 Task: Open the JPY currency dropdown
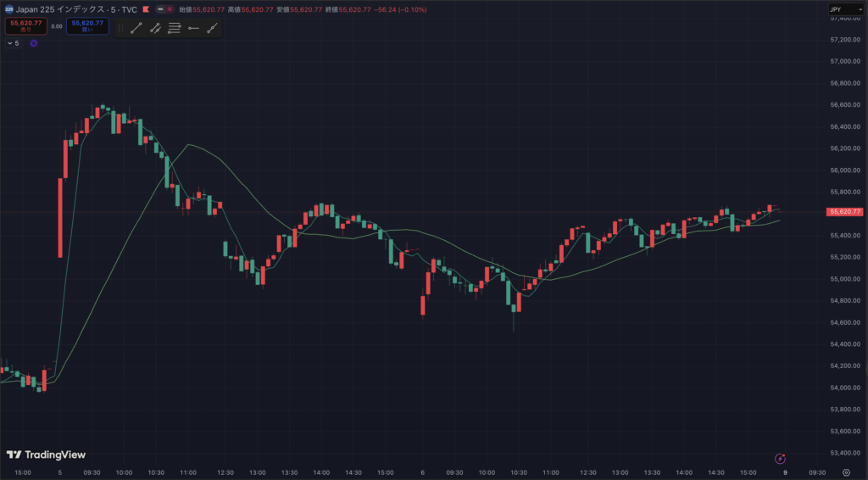842,9
